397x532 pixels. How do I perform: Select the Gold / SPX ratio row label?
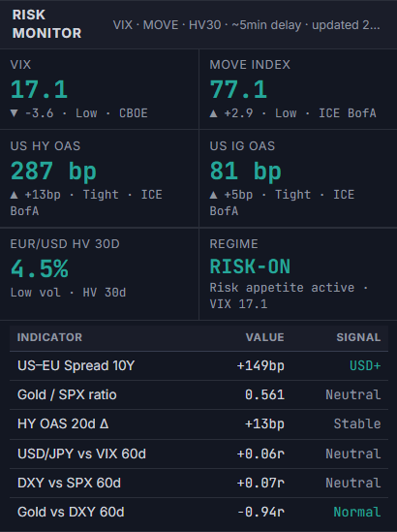coord(67,395)
